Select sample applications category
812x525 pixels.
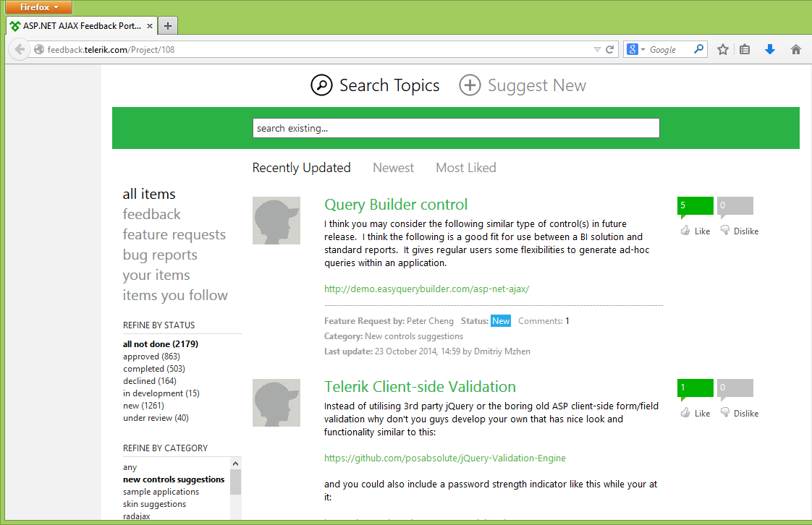click(x=161, y=492)
